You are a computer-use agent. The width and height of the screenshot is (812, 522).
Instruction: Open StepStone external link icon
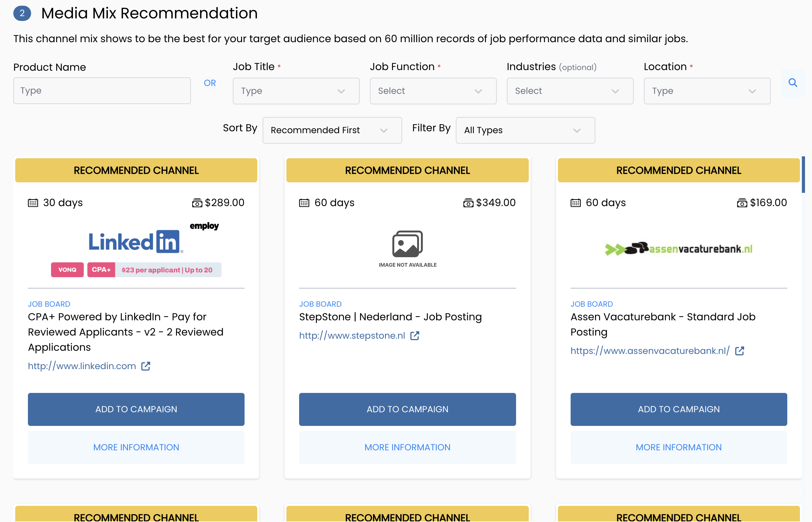coord(415,336)
